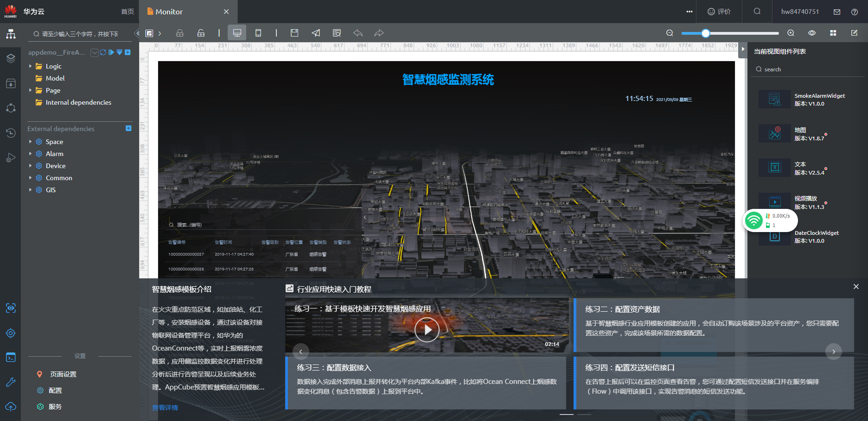This screenshot has height=421, width=868.
Task: Click the publish paper-plane icon
Action: pos(316,33)
